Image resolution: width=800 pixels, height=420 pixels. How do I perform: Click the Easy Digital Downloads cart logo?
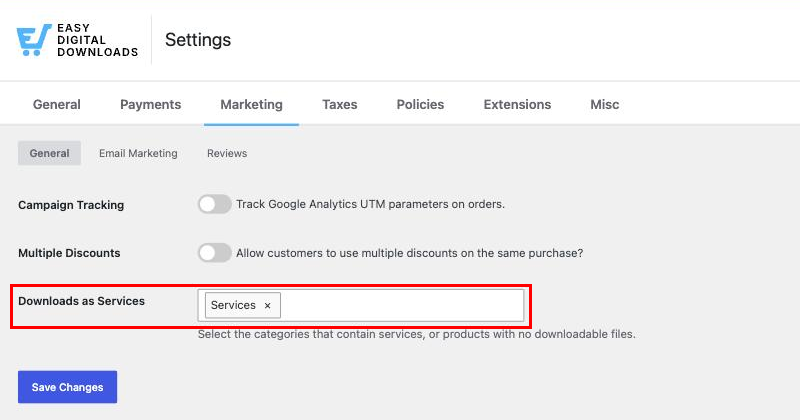(34, 40)
